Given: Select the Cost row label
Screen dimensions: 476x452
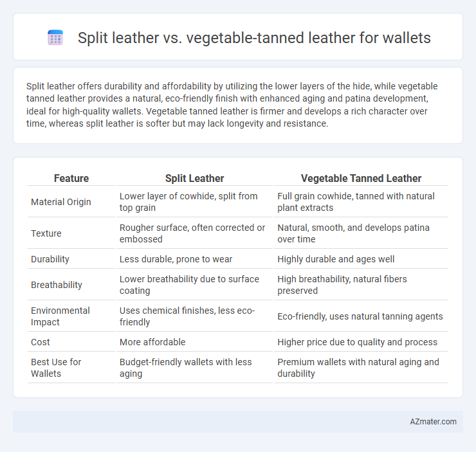Looking at the screenshot, I should [x=41, y=342].
